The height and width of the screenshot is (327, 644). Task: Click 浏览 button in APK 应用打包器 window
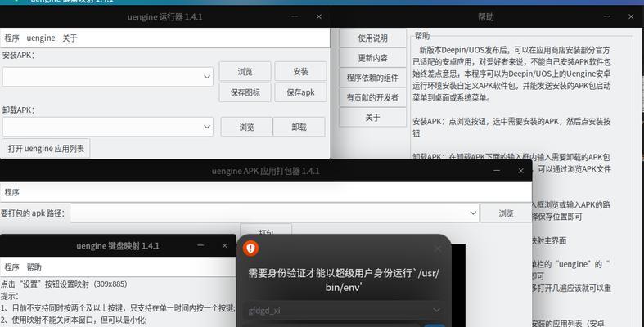click(506, 213)
